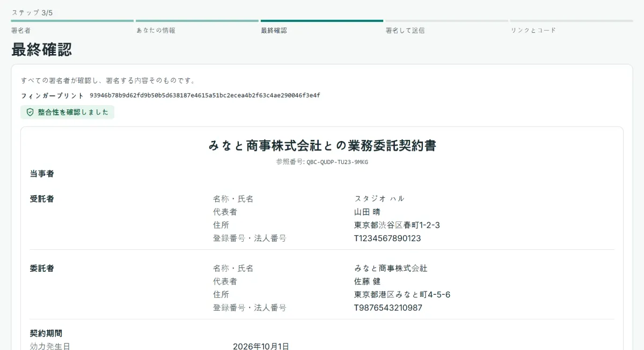The image size is (644, 350).
Task: Click the registration number T9876543210987
Action: click(388, 308)
